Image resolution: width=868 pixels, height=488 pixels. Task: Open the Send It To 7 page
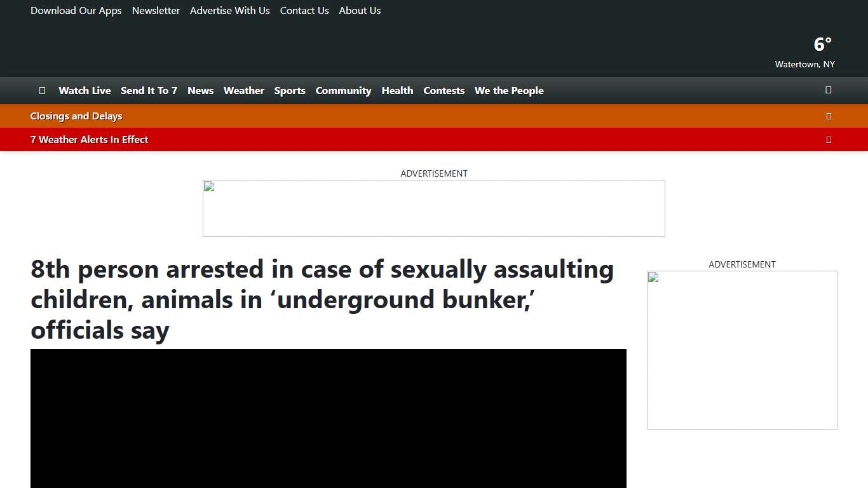pyautogui.click(x=149, y=90)
